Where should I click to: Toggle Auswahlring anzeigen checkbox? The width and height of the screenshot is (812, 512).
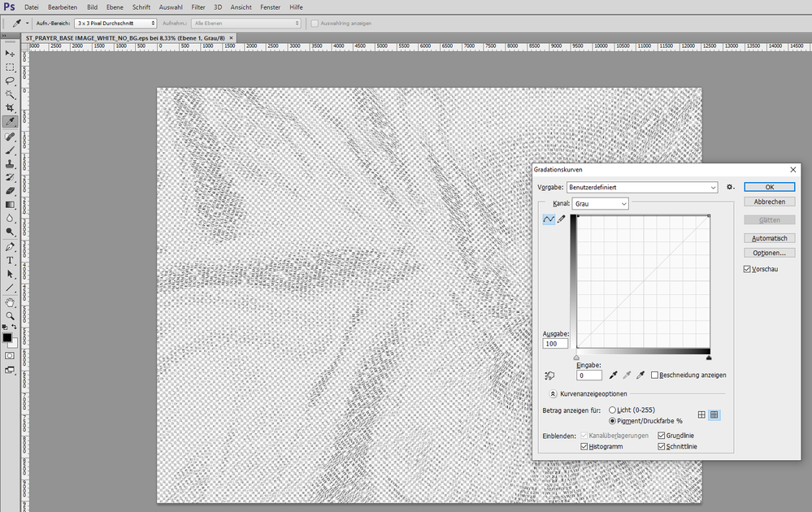[x=315, y=24]
